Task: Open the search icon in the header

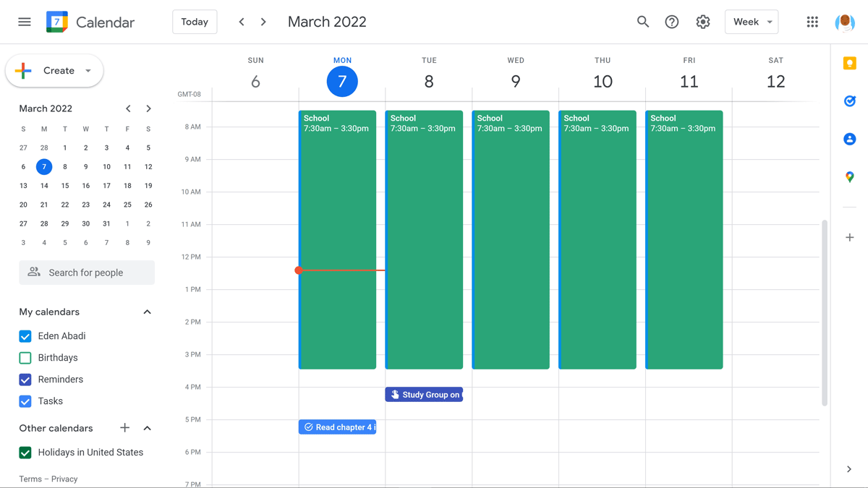Action: 642,22
